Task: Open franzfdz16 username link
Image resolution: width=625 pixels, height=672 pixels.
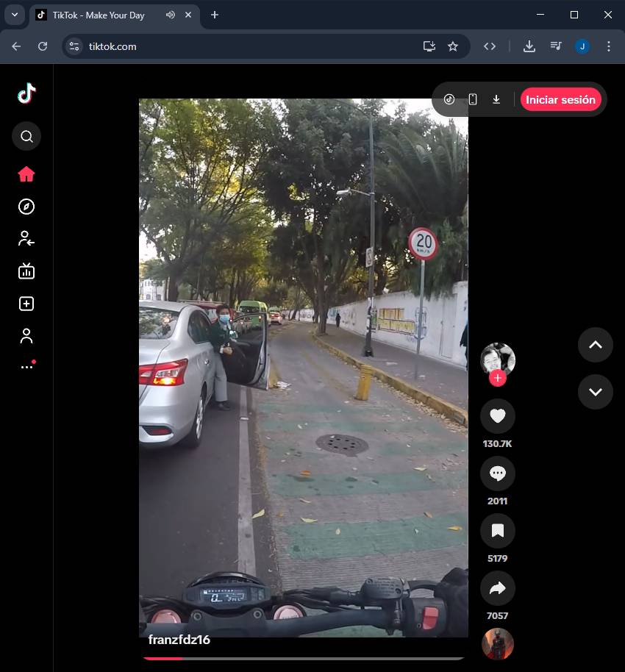Action: coord(179,640)
